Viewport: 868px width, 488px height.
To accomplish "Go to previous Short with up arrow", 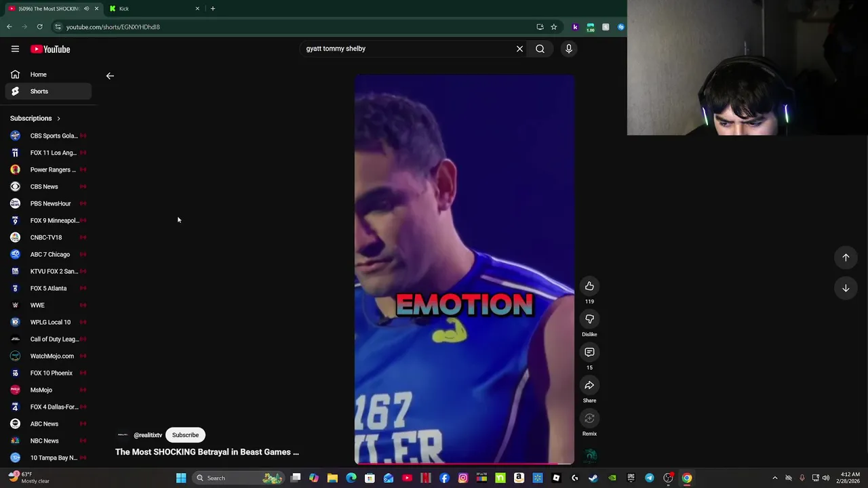I will coord(846,258).
